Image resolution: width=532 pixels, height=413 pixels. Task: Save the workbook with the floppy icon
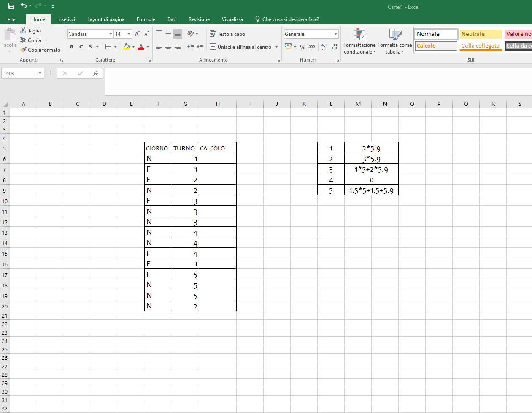coord(11,6)
